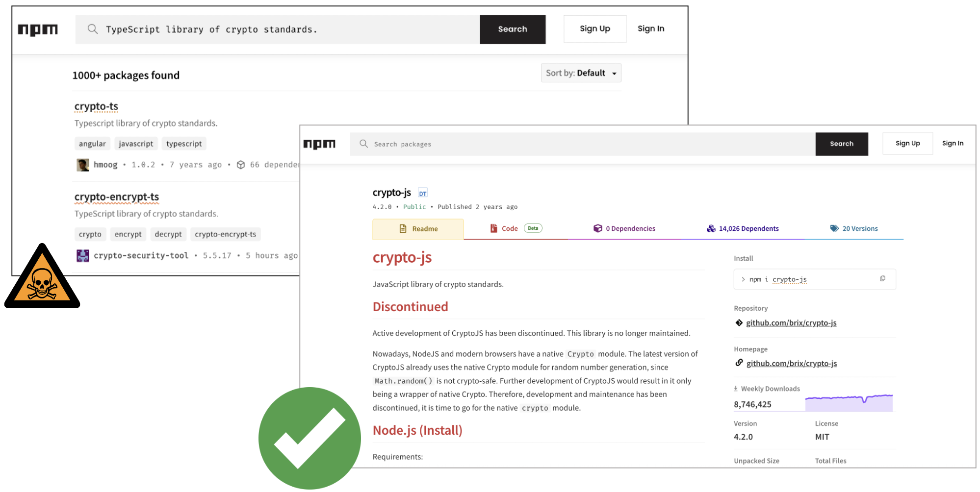Click the git repository icon beside github.com/brix/crypto-js

[x=739, y=322]
